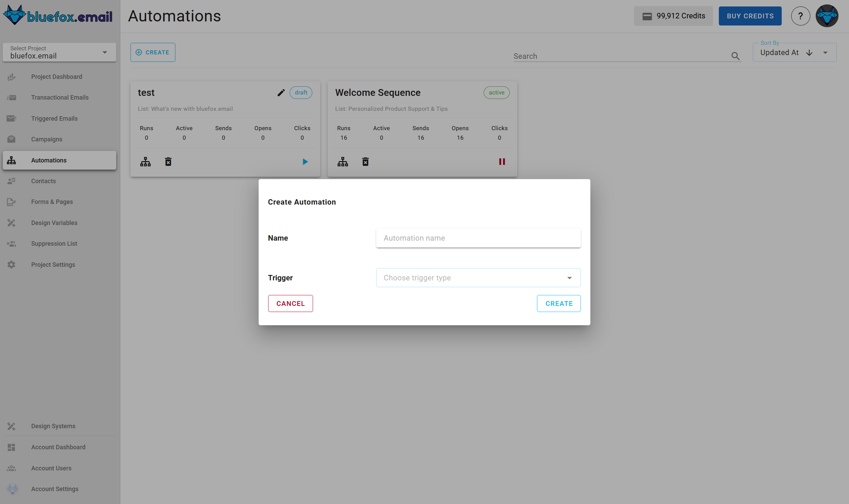Expand the Select Project dropdown
This screenshot has width=849, height=504.
coord(104,52)
